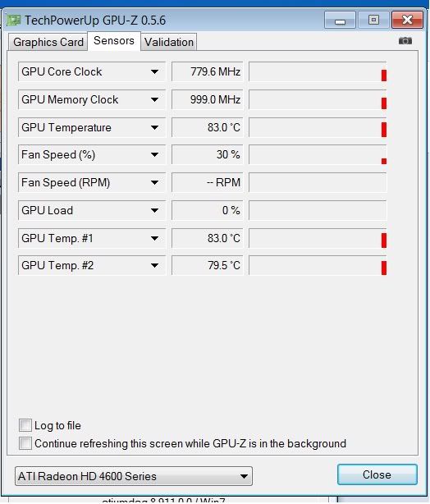Open the Validation tab
The width and height of the screenshot is (430, 504).
tap(169, 42)
